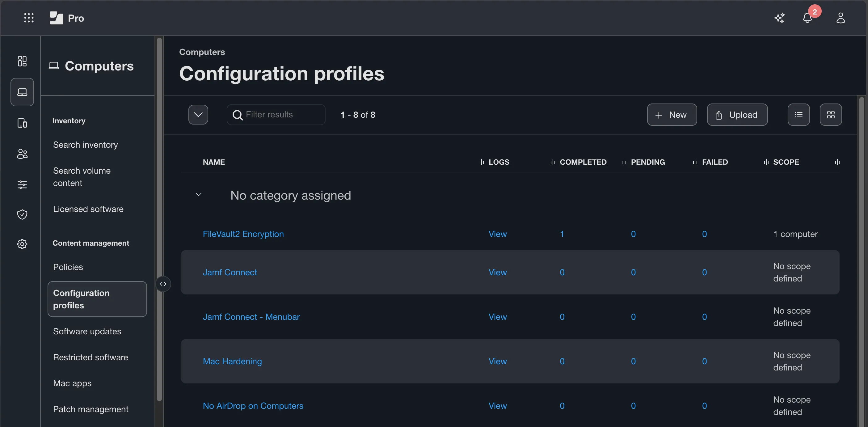Open notifications bell with 2 alerts
The width and height of the screenshot is (868, 427).
click(807, 18)
